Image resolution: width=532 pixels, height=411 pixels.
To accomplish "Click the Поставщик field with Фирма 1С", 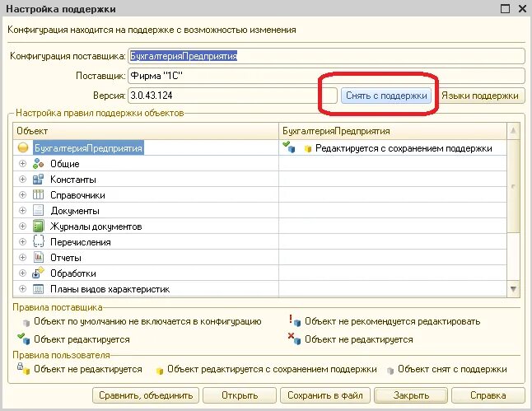I will click(x=326, y=76).
